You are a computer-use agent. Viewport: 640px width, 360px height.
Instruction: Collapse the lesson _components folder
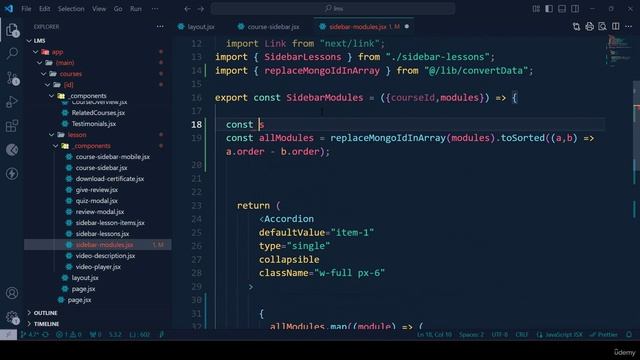(56, 146)
